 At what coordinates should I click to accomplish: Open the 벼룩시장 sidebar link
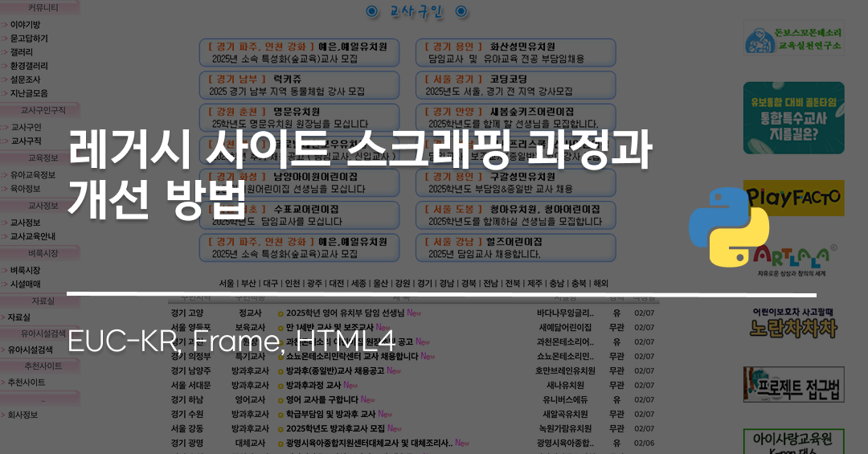click(x=26, y=270)
